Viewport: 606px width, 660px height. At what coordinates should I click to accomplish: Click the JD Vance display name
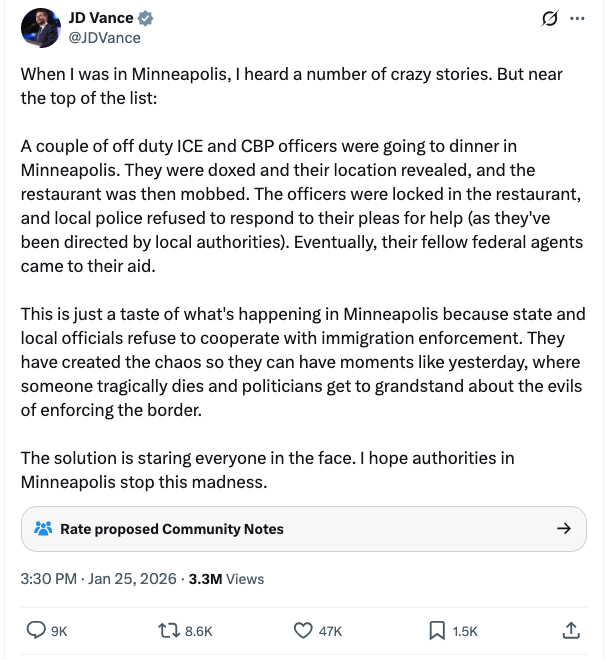click(x=100, y=19)
